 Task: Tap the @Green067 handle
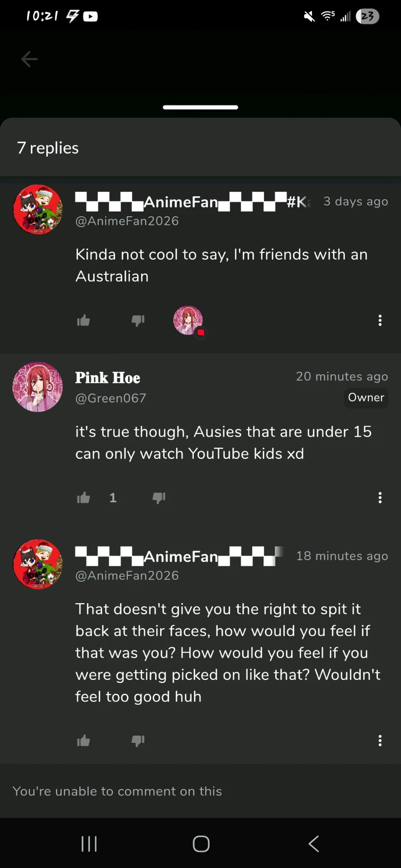110,398
